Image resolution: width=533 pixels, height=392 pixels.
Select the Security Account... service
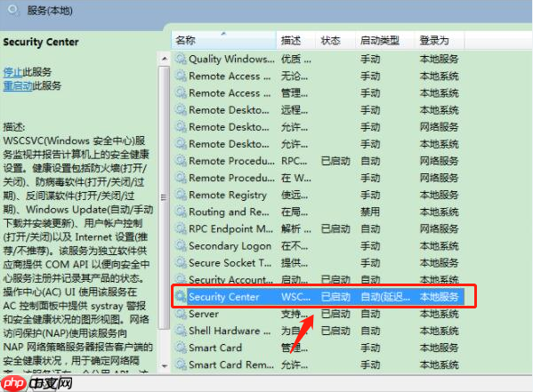pos(230,280)
